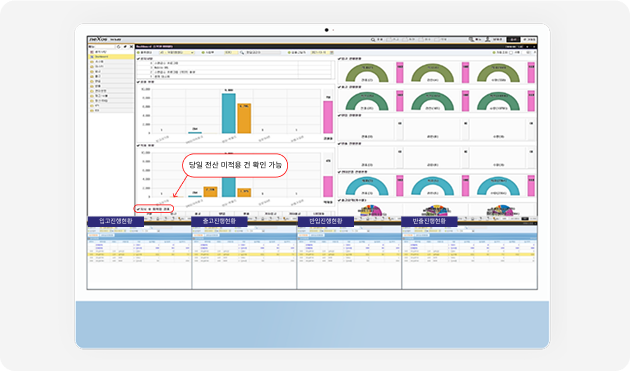Click the first teal gauge in the blue gauge row

pyautogui.click(x=367, y=186)
